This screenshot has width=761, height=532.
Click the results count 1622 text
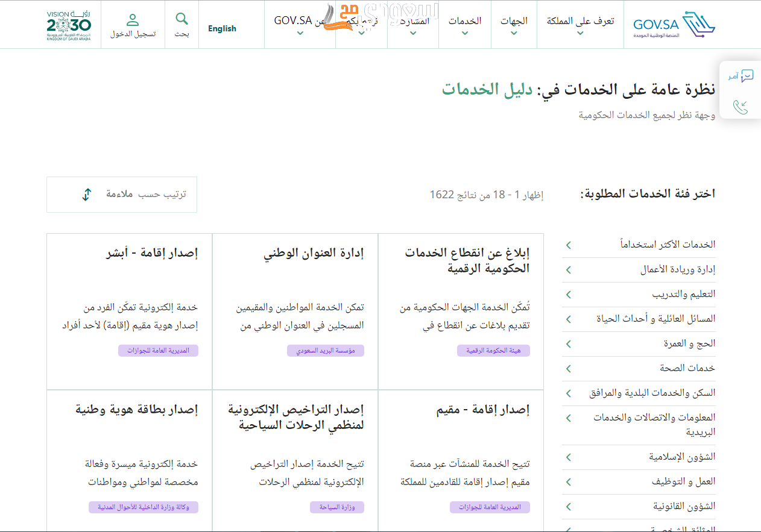pyautogui.click(x=487, y=195)
